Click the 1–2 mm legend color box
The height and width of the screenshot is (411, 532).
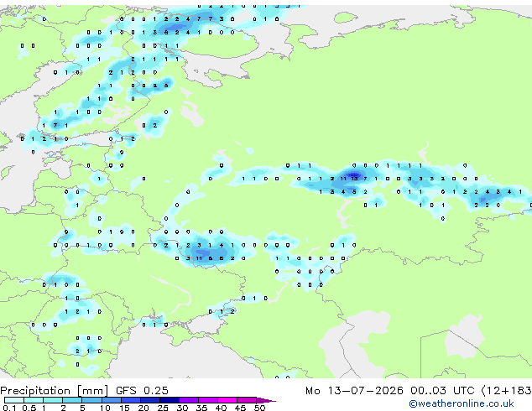[53, 400]
